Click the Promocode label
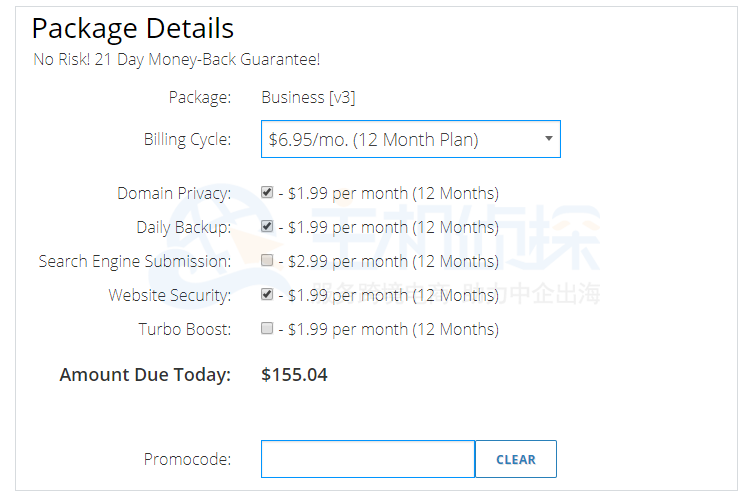The height and width of the screenshot is (498, 747). [x=187, y=459]
